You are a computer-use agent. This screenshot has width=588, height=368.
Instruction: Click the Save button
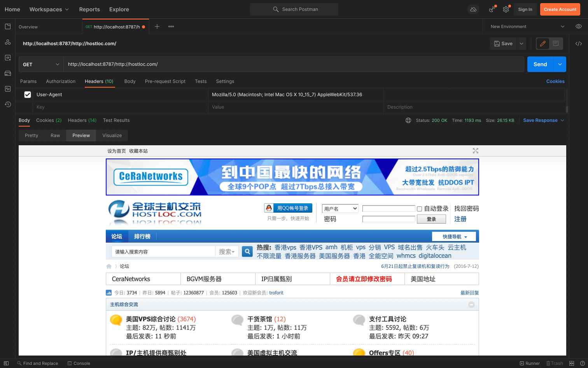[503, 44]
